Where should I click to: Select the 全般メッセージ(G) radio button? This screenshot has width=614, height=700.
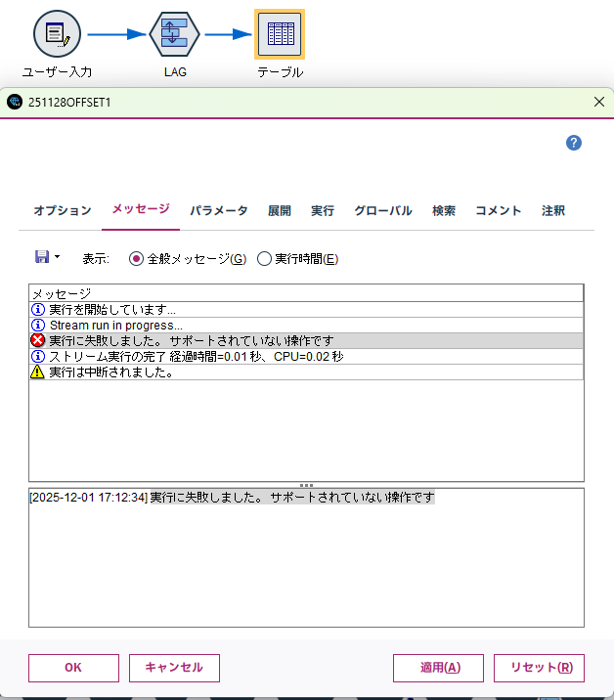136,258
